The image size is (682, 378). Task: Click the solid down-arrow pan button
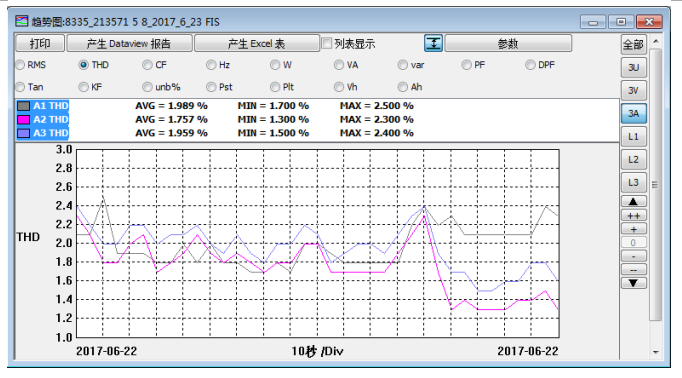(x=633, y=283)
